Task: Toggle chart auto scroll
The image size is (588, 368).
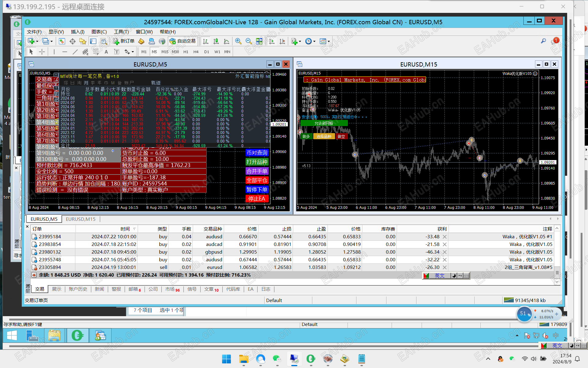Action: (272, 41)
